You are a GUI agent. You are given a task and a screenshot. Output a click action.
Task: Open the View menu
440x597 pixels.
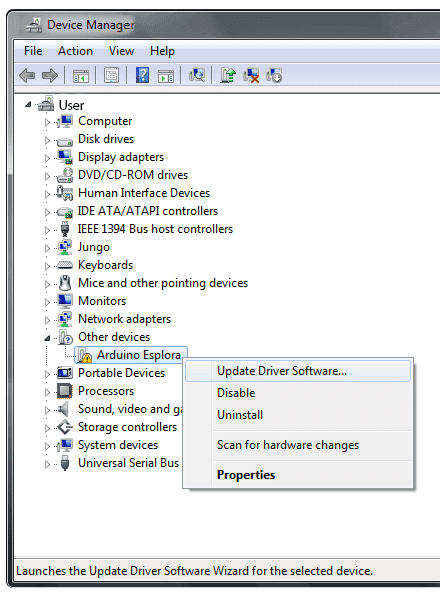point(121,51)
